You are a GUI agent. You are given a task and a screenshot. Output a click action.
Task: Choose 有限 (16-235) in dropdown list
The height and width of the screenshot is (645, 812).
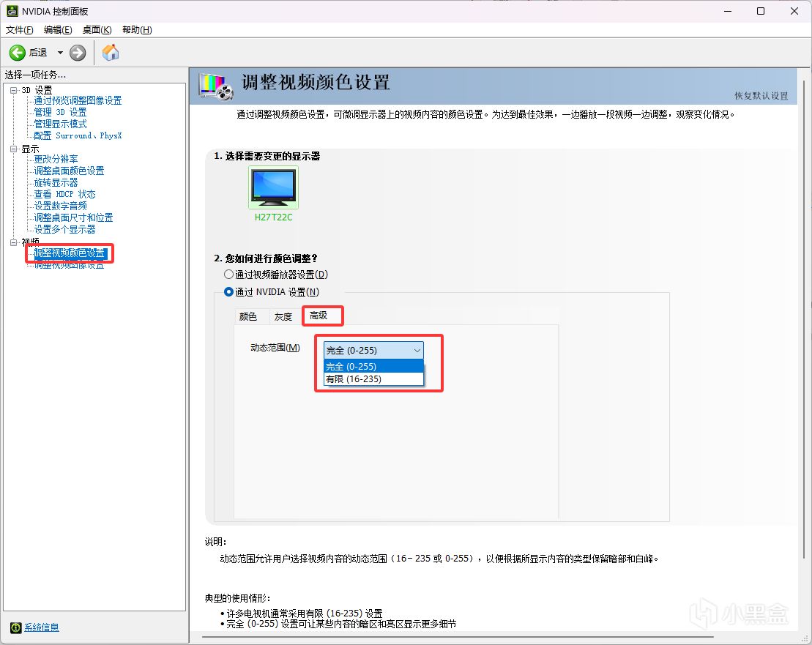tap(373, 379)
